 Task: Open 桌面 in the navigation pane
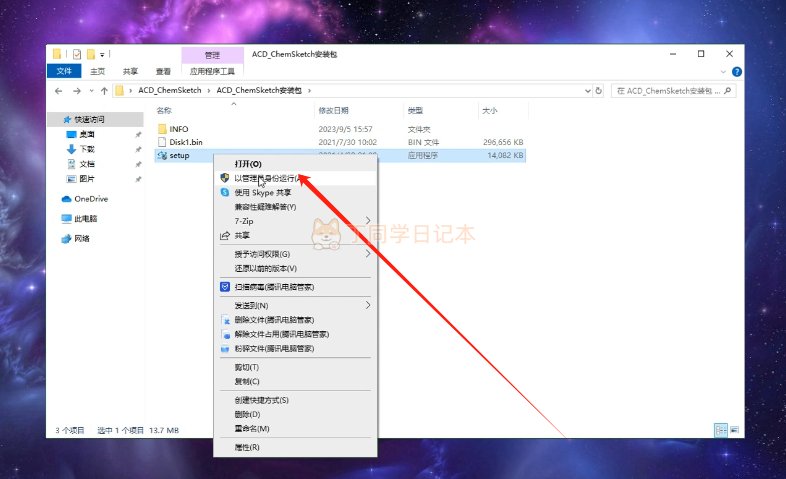tap(87, 134)
